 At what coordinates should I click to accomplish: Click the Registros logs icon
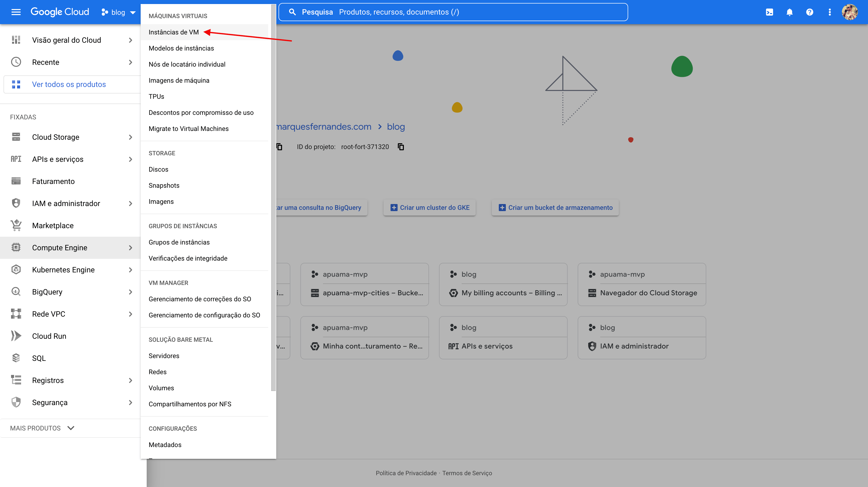point(16,380)
